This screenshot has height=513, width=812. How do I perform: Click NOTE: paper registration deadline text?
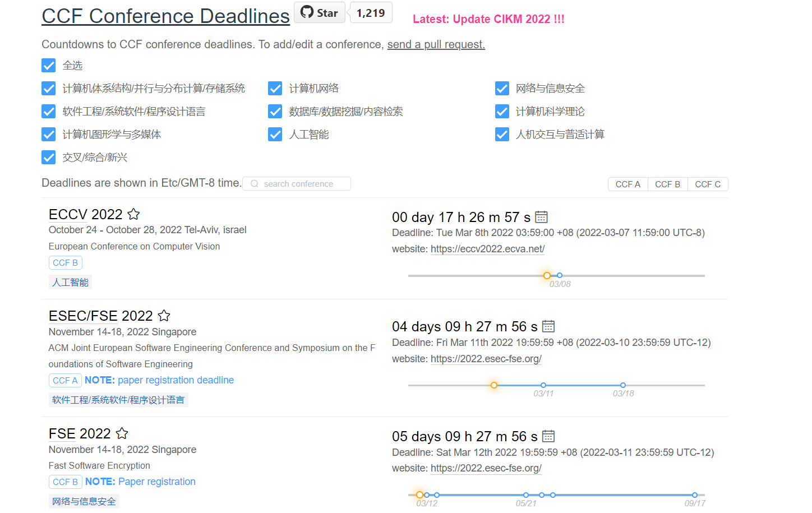point(159,380)
